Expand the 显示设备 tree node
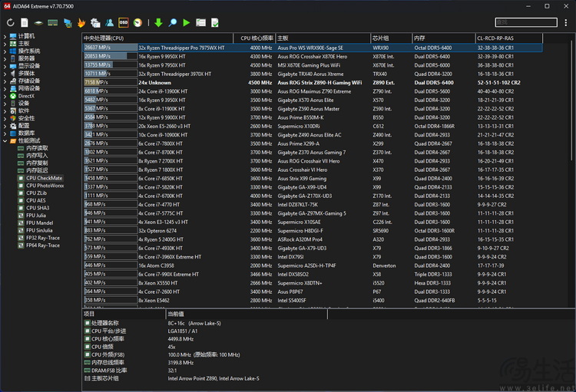This screenshot has width=576, height=392. pos(5,66)
